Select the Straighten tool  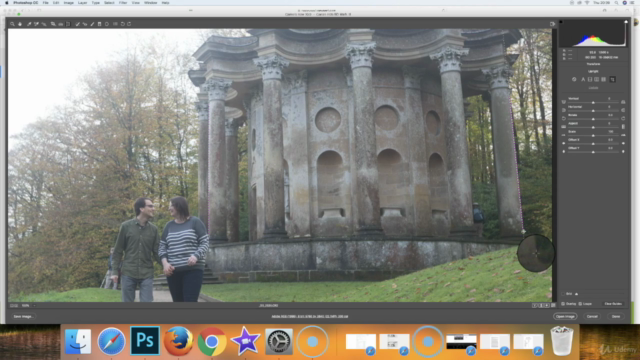tap(60, 24)
